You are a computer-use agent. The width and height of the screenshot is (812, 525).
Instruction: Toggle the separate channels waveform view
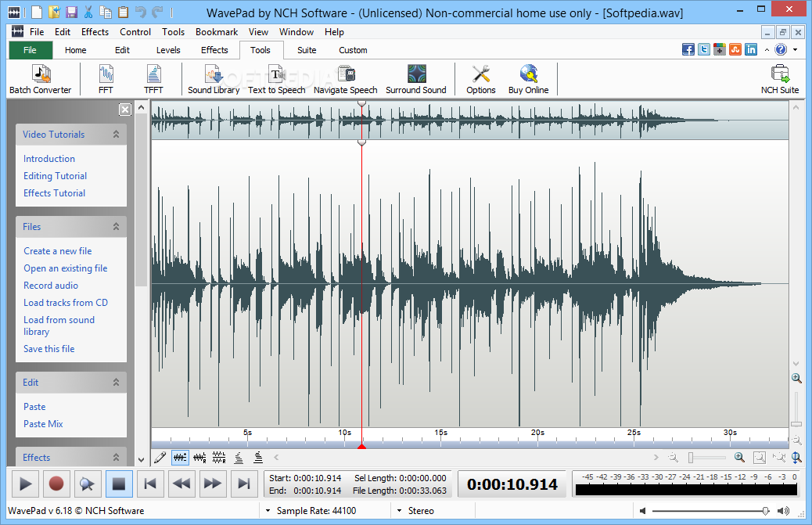199,457
